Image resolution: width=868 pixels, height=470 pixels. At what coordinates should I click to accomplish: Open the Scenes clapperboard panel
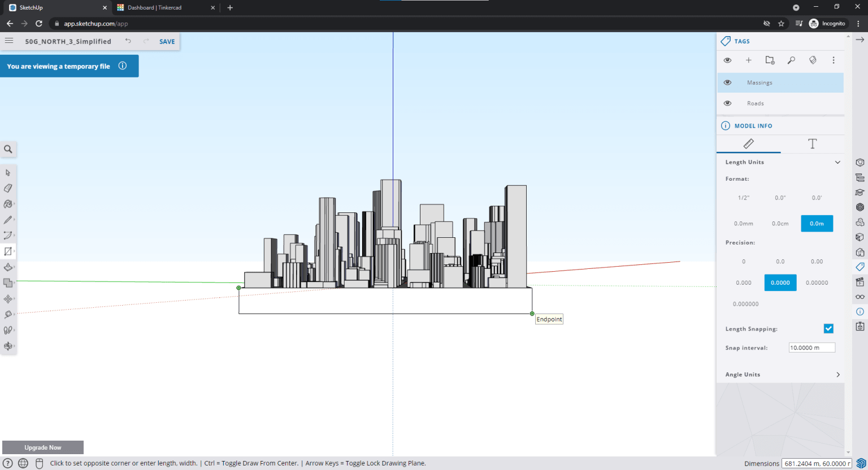(x=860, y=282)
